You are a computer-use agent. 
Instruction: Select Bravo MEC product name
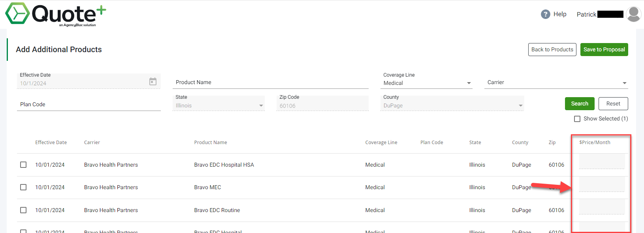click(207, 187)
